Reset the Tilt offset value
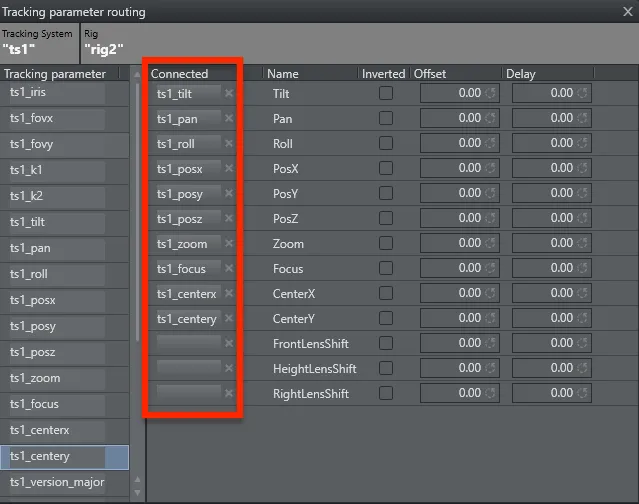The height and width of the screenshot is (504, 639). tap(490, 93)
